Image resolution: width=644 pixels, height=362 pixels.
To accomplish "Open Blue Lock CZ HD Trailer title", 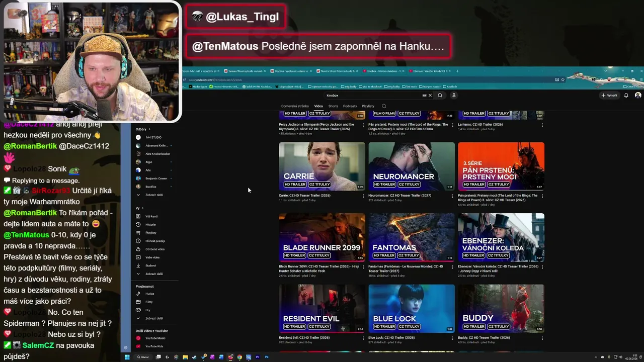I will 391,338.
